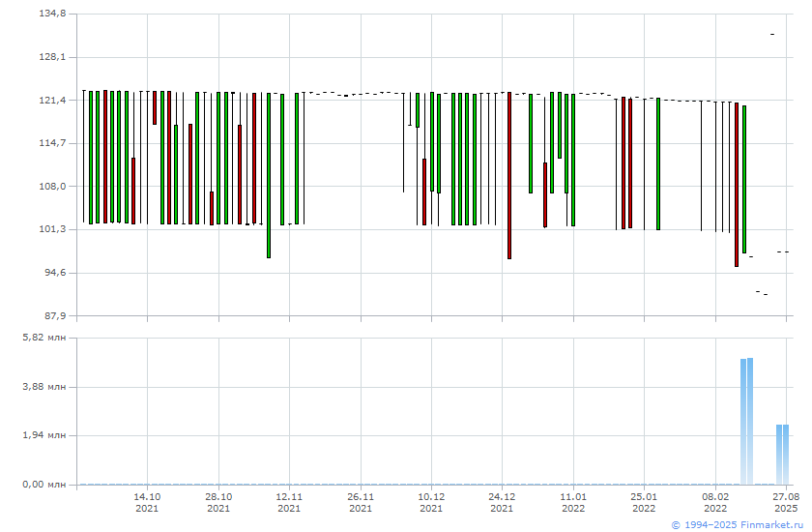Click the 5,82 млн volume label
812x532 pixels.
pyautogui.click(x=44, y=338)
